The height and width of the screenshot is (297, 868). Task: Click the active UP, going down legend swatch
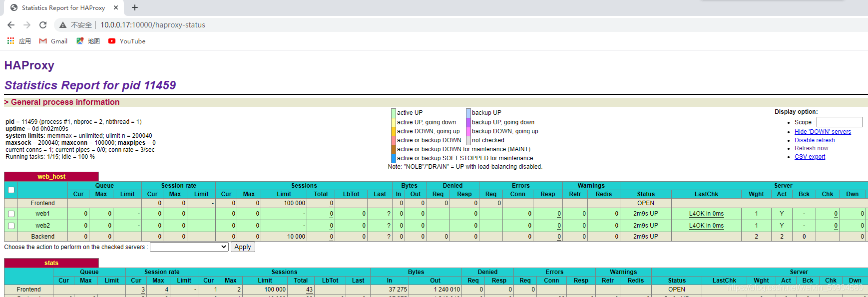[x=394, y=122]
